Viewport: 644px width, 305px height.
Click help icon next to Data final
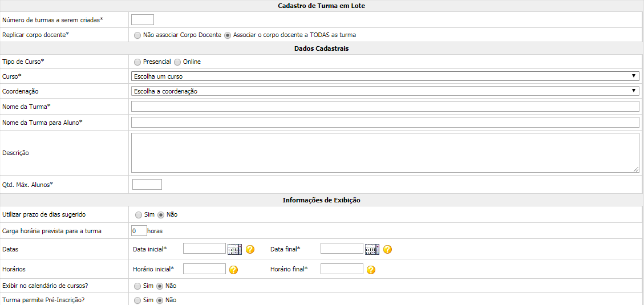[x=387, y=249]
